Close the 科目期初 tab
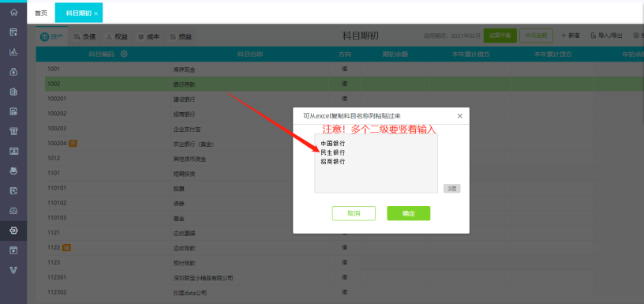 pyautogui.click(x=96, y=14)
